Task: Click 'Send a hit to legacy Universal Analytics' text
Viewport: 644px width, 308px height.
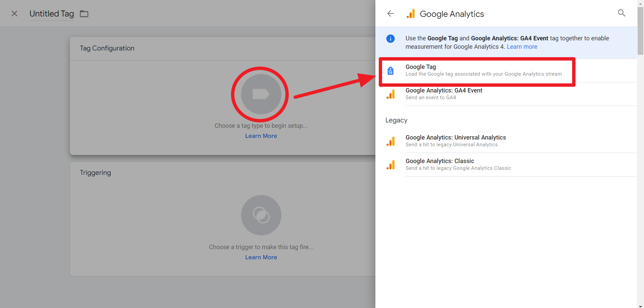Action: [452, 145]
